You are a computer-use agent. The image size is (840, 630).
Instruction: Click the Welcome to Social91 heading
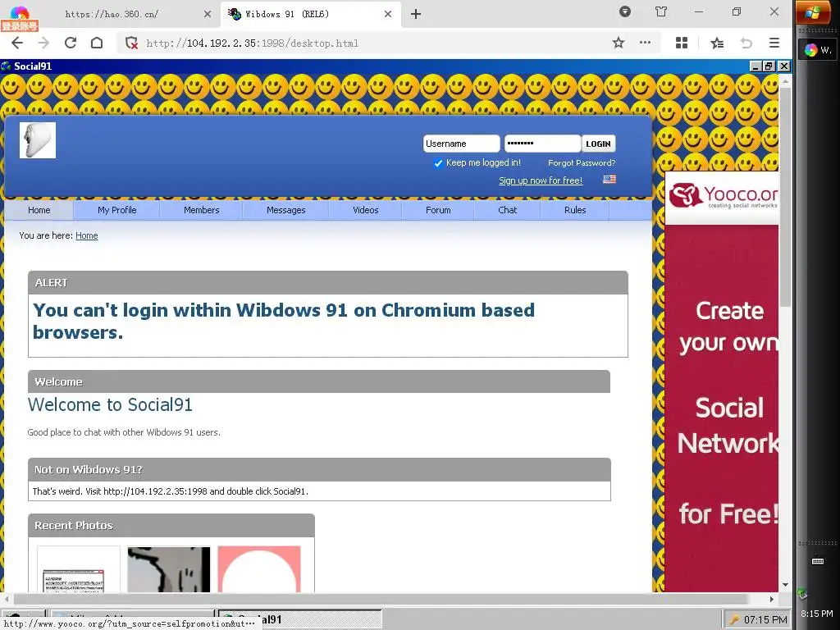(110, 404)
